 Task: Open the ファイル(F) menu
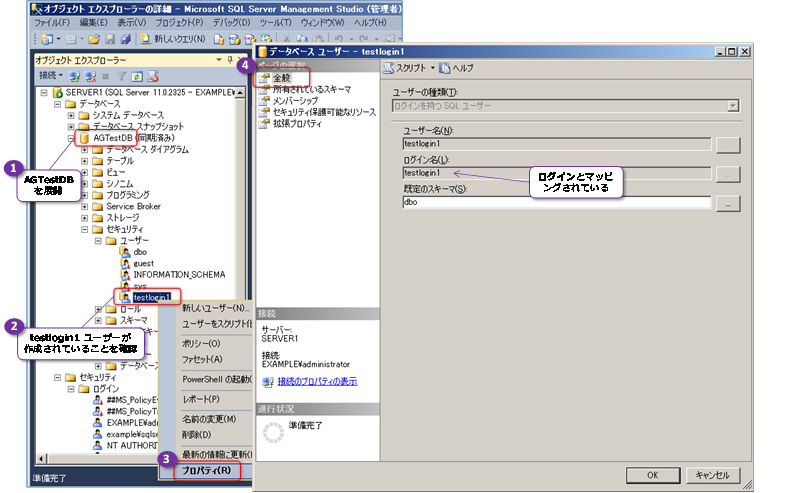click(52, 22)
